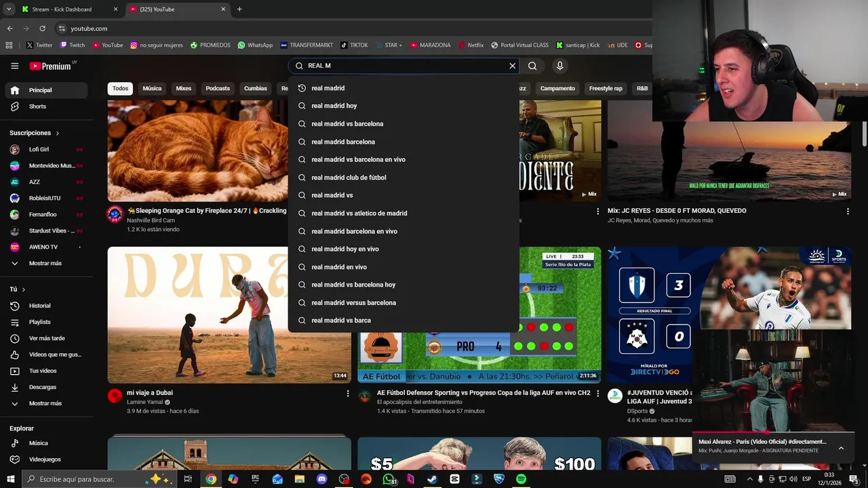868x488 pixels.
Task: Open options menu for AE Fútbol video
Action: tap(597, 393)
